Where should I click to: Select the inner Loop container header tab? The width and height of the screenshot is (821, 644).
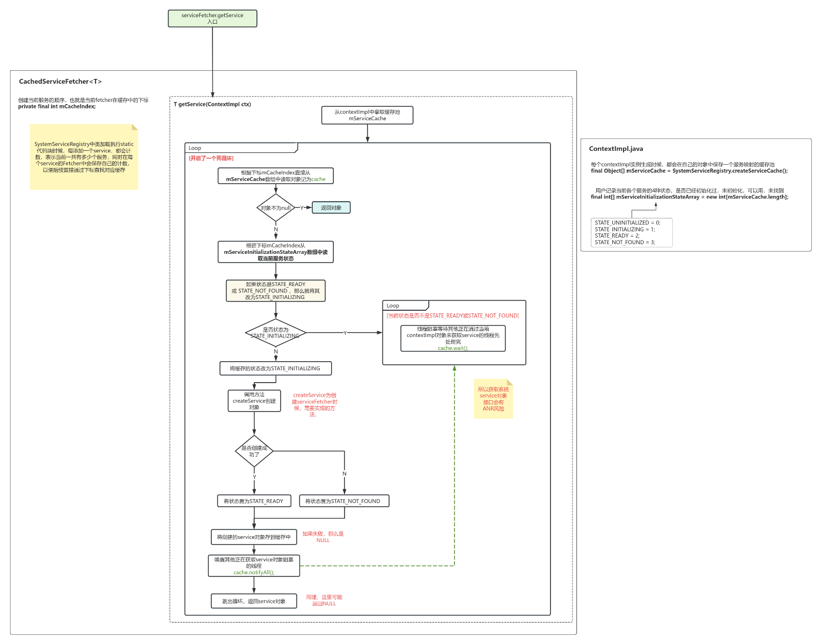(x=393, y=305)
